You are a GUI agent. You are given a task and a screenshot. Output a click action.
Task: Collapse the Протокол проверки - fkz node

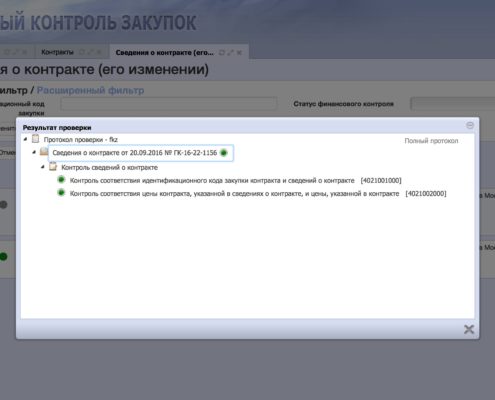click(x=26, y=139)
